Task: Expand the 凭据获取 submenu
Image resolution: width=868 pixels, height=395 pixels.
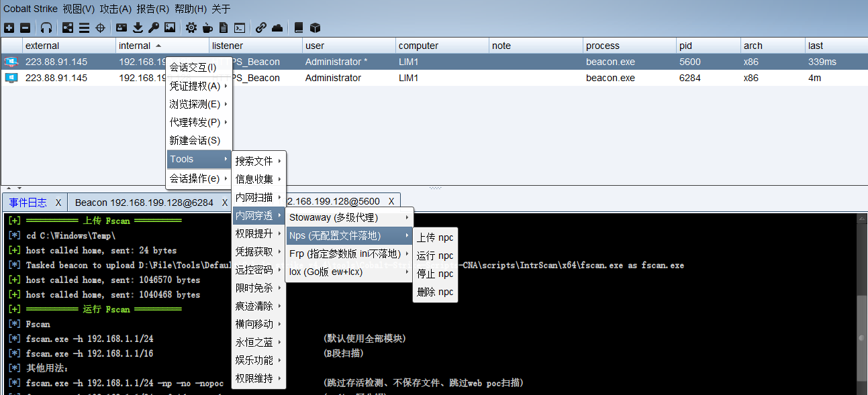Action: [259, 251]
